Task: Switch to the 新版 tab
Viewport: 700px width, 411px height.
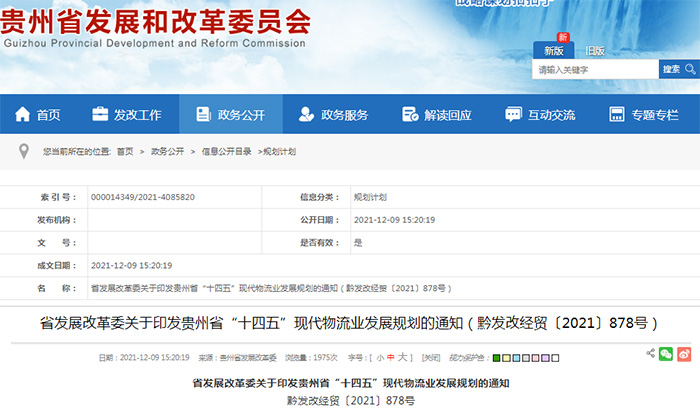Action: click(554, 51)
